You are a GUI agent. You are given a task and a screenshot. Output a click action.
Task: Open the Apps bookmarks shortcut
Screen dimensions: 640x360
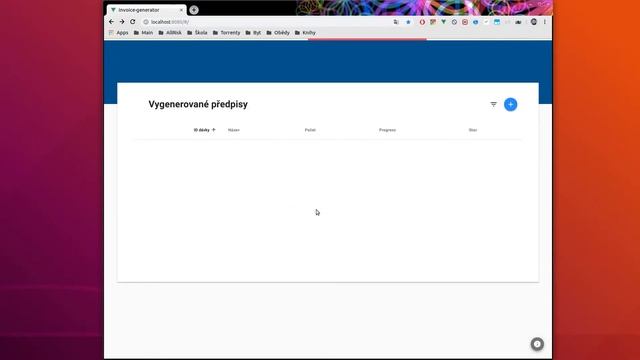point(119,33)
